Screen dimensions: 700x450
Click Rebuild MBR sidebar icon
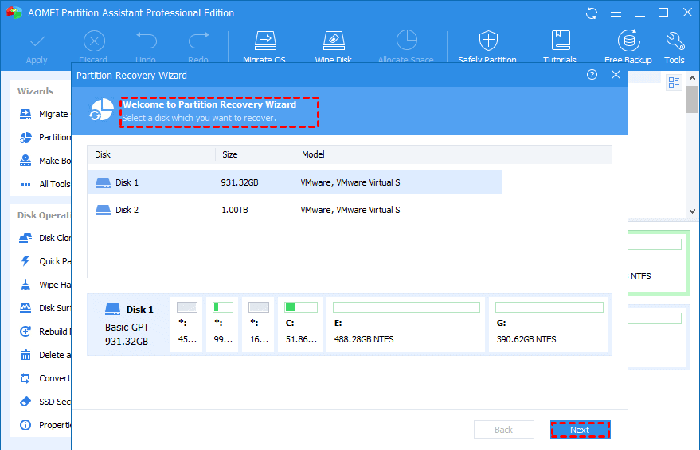tap(25, 331)
